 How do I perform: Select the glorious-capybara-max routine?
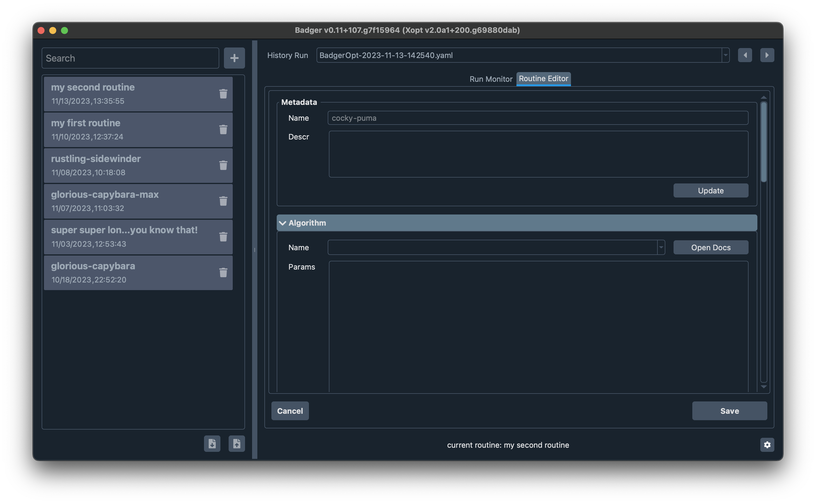138,201
